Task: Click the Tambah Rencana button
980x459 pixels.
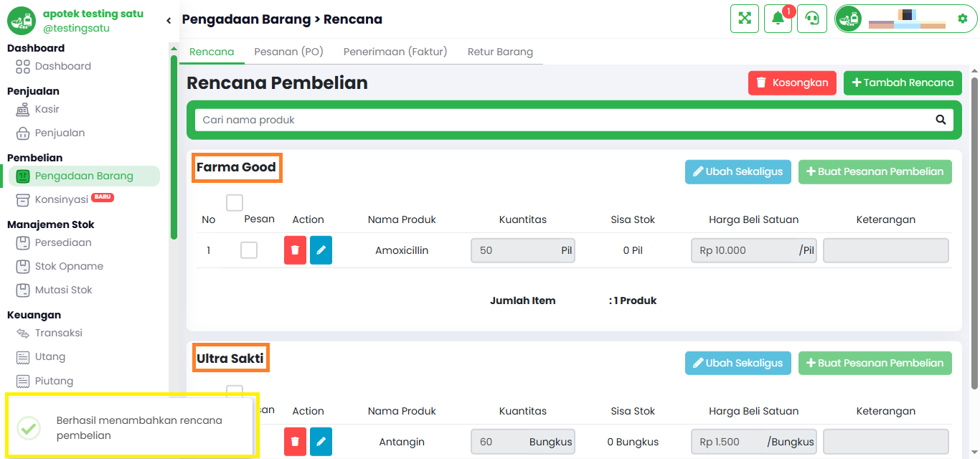Action: pos(903,82)
